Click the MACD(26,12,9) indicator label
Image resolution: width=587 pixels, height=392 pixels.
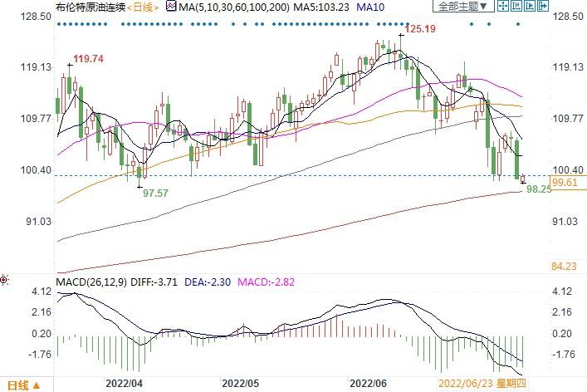coord(91,282)
